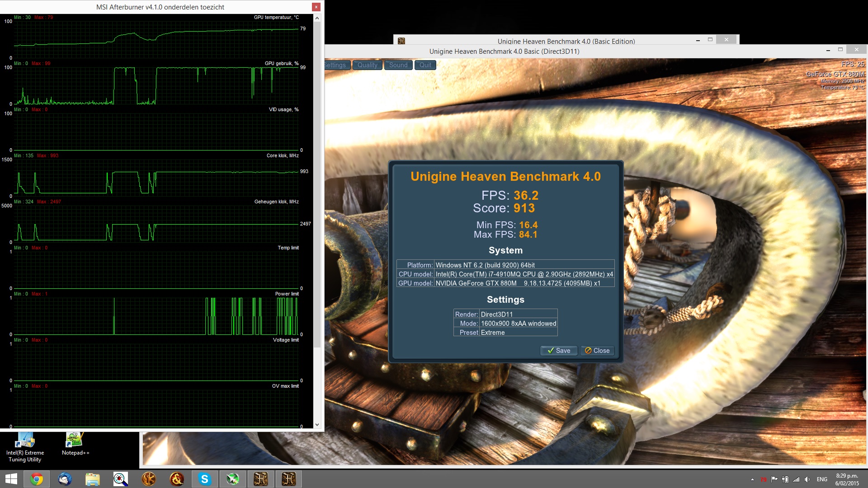
Task: Switch input language ENG indicator
Action: click(x=822, y=479)
